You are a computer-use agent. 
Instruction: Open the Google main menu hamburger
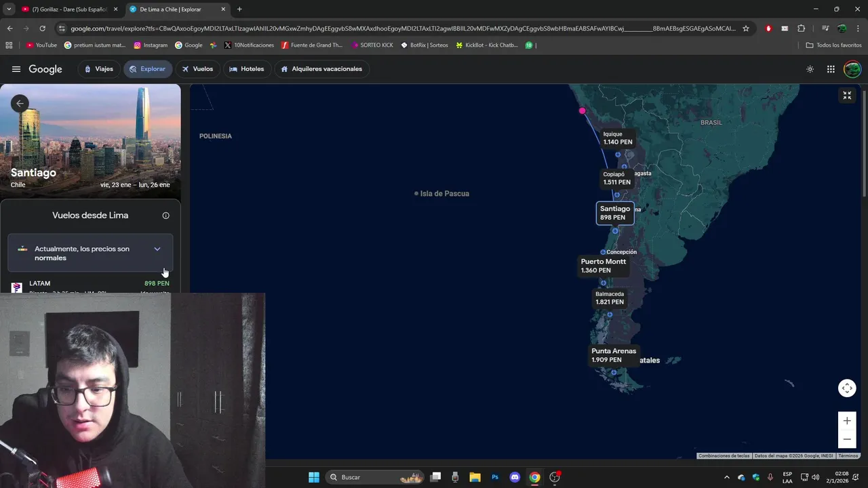(16, 69)
